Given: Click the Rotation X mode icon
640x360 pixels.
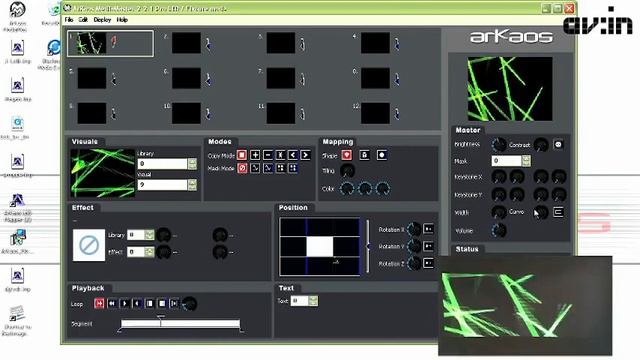Looking at the screenshot, I should click(428, 229).
